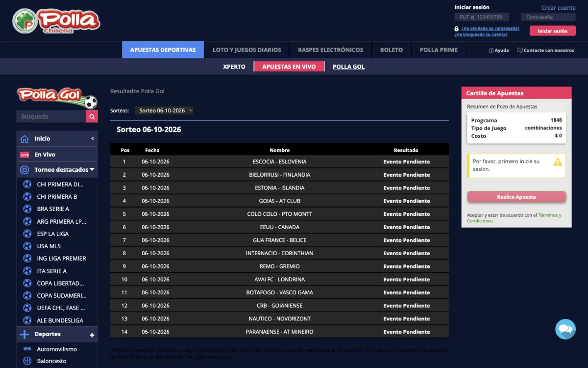Viewport: 588px width, 368px height.
Task: Go to the Polla Prime tab
Action: [x=439, y=50]
